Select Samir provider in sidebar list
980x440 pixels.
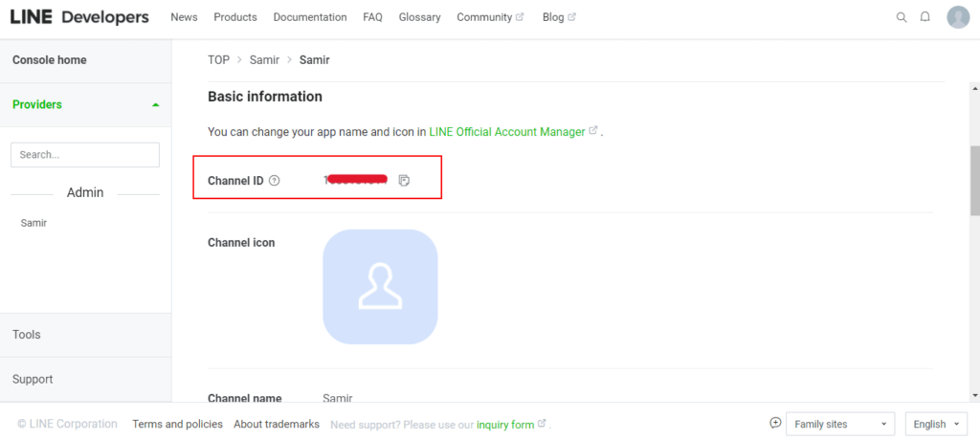pyautogui.click(x=33, y=223)
